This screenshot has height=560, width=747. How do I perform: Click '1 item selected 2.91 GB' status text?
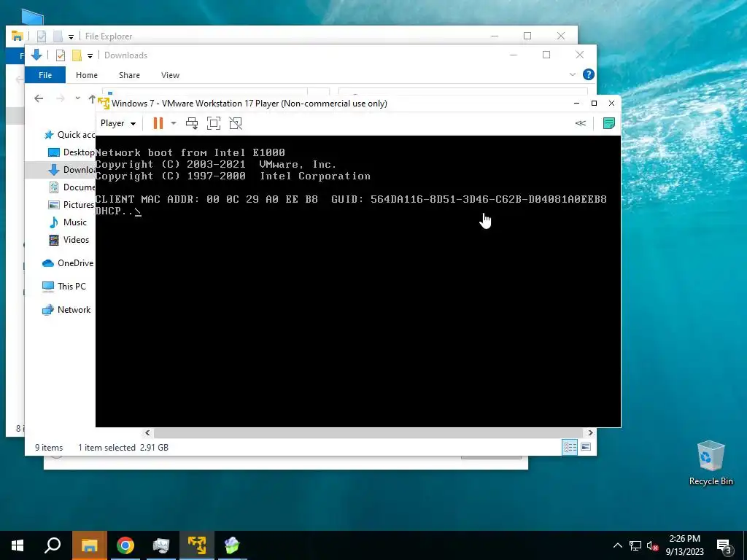click(x=123, y=447)
